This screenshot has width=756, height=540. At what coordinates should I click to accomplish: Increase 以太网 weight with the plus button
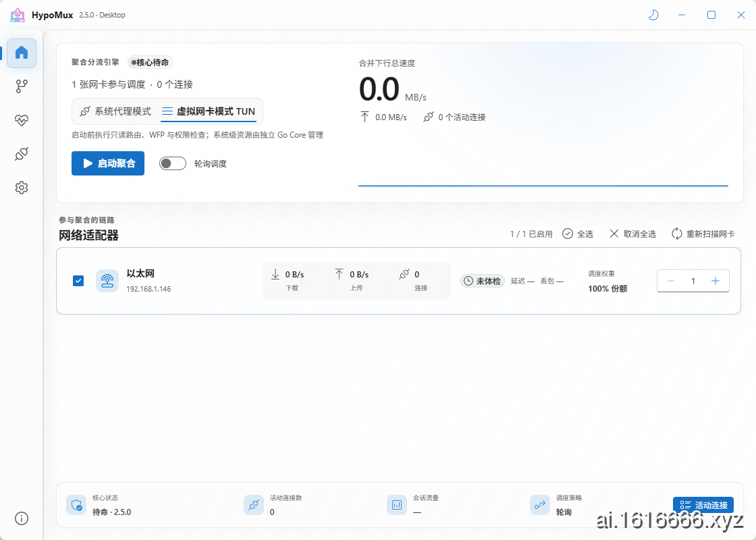715,281
